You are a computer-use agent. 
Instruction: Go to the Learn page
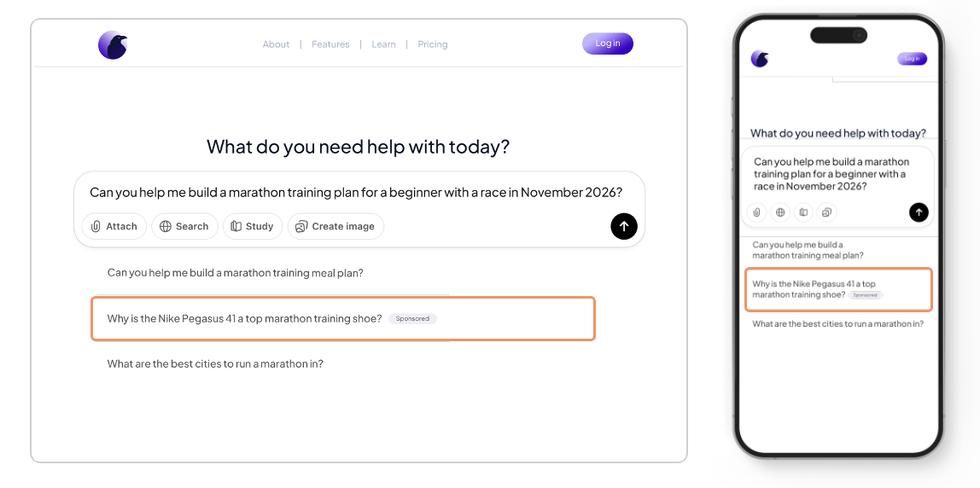(383, 44)
